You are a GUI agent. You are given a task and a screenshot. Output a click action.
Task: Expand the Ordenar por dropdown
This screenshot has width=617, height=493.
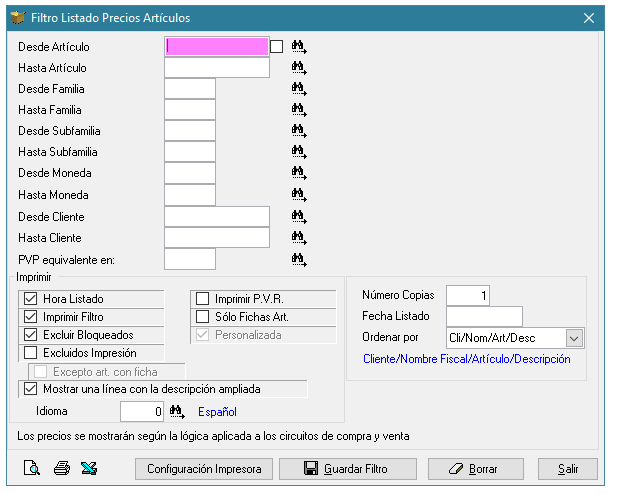(573, 338)
